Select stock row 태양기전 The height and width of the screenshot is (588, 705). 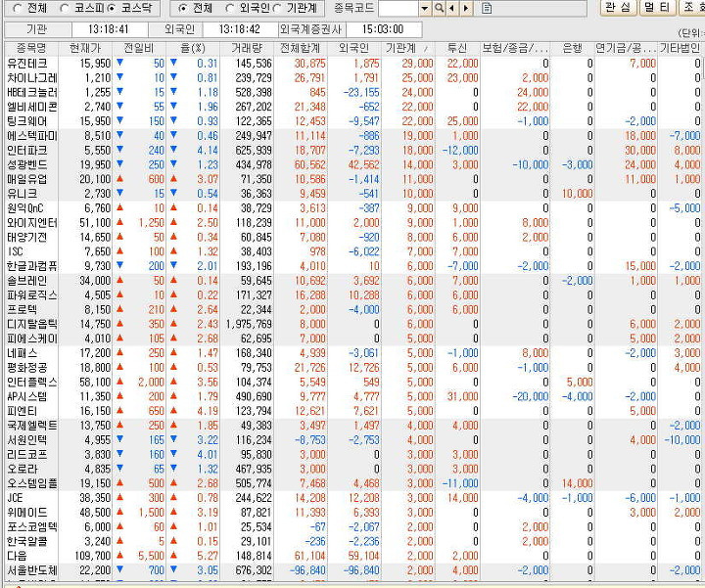click(x=352, y=237)
